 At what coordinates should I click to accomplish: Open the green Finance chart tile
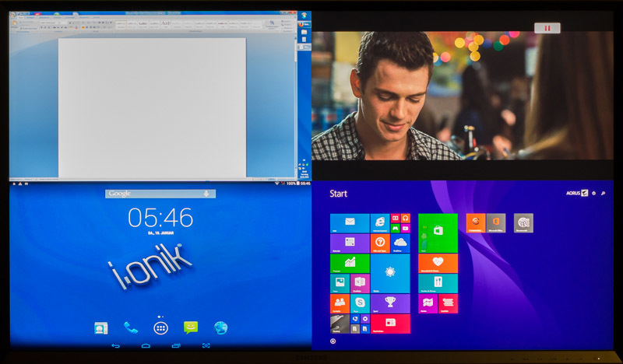coord(350,264)
